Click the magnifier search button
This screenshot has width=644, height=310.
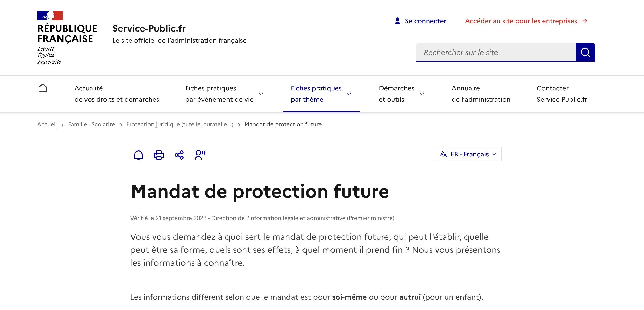(585, 52)
